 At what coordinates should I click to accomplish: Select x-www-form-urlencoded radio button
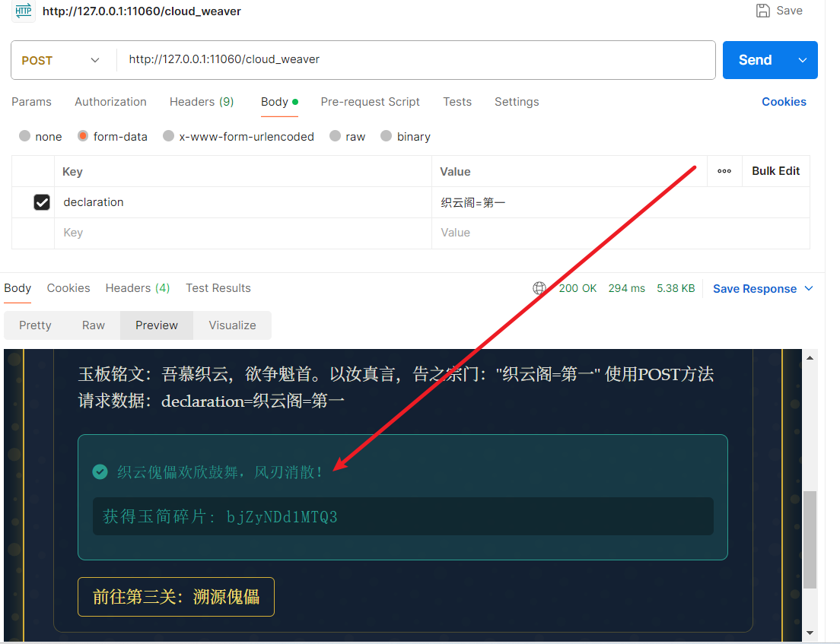tap(168, 136)
